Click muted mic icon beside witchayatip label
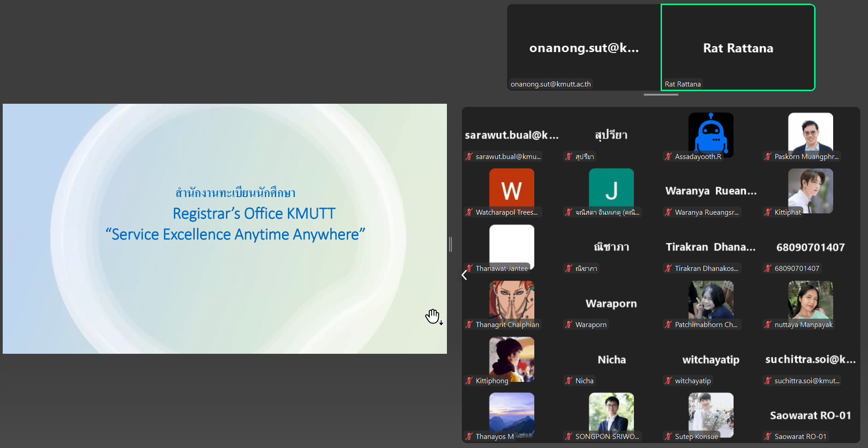Viewport: 868px width, 448px height. point(668,381)
